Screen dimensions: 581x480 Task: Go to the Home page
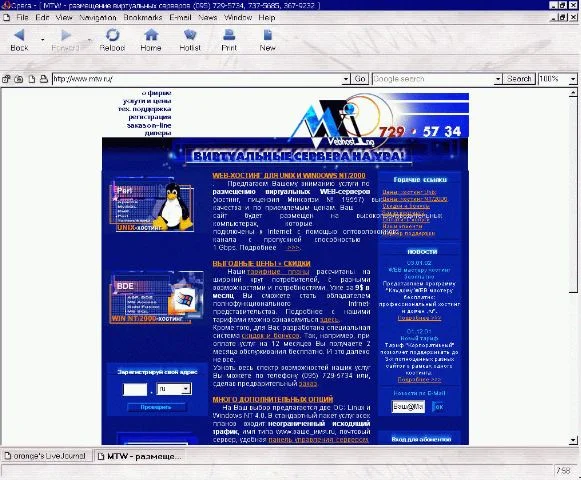click(151, 40)
